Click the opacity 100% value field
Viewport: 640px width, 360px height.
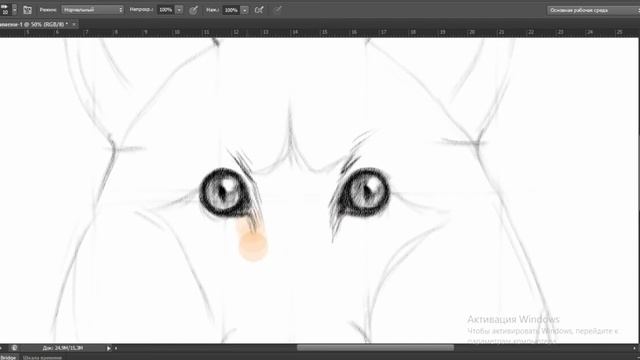tap(166, 10)
